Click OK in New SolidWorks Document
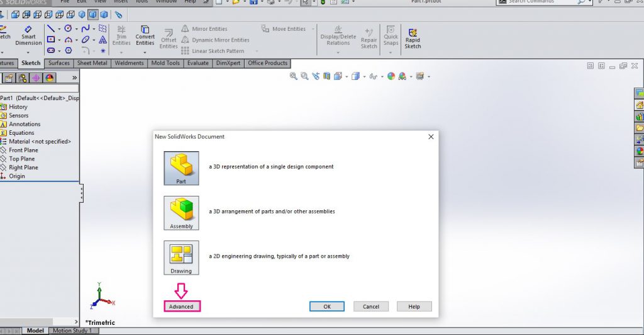The image size is (644, 335). (x=327, y=306)
